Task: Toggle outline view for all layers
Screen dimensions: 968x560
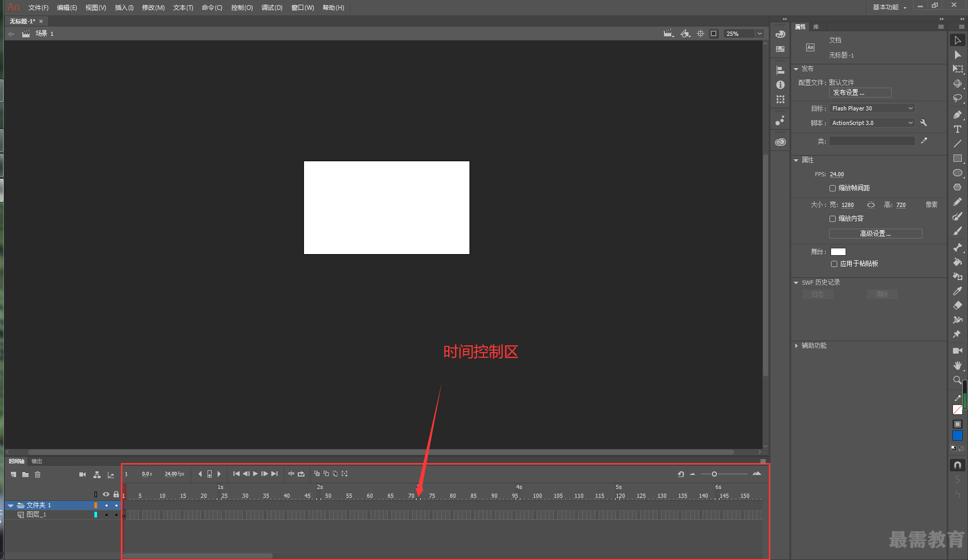Action: coord(95,494)
